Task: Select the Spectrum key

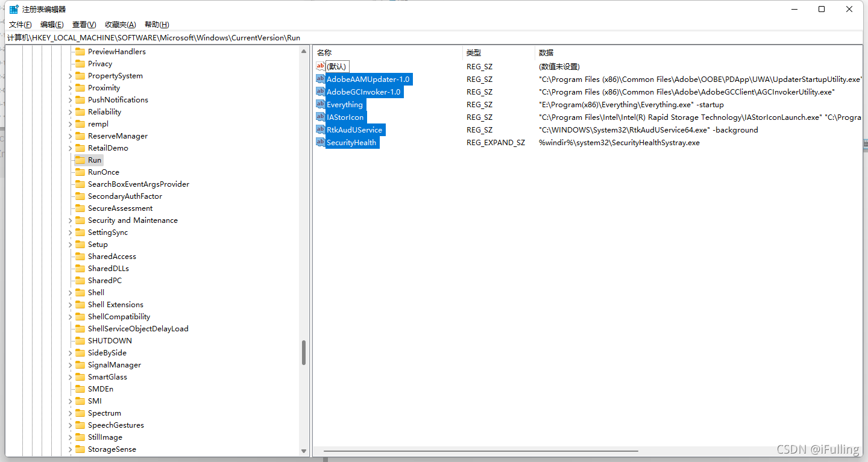Action: pos(104,413)
